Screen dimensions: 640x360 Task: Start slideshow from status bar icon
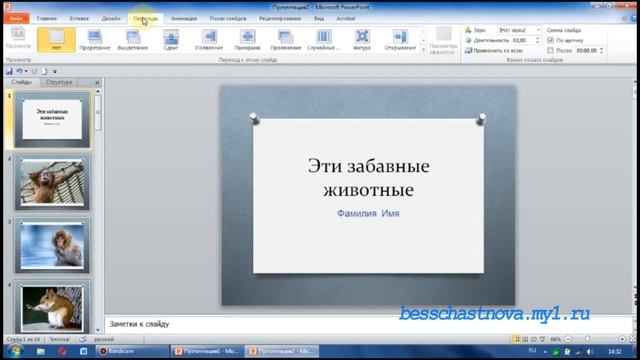tap(542, 339)
